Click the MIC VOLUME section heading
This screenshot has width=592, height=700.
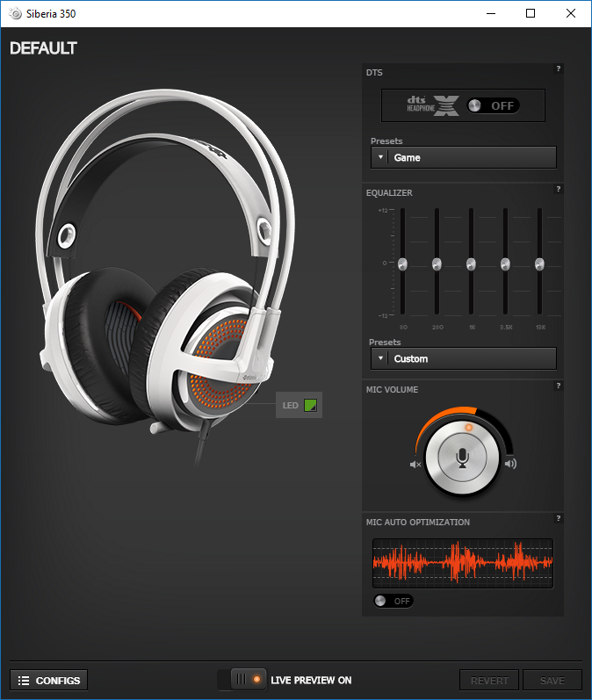pos(392,390)
